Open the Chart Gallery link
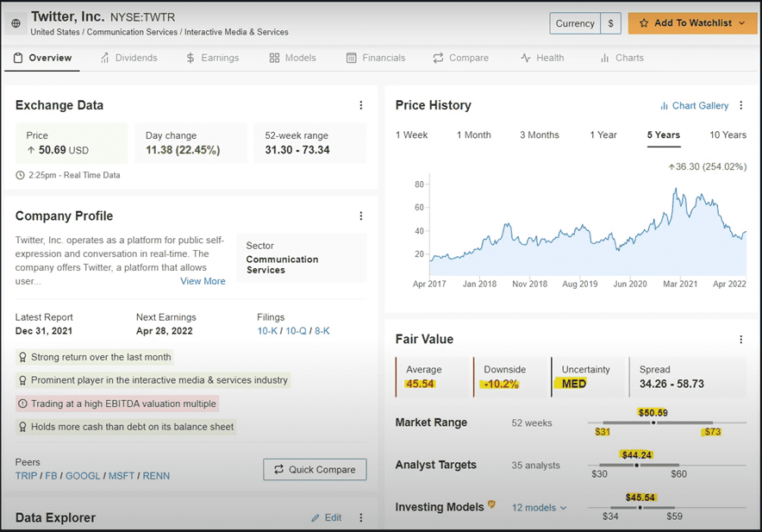This screenshot has width=762, height=532. tap(694, 105)
